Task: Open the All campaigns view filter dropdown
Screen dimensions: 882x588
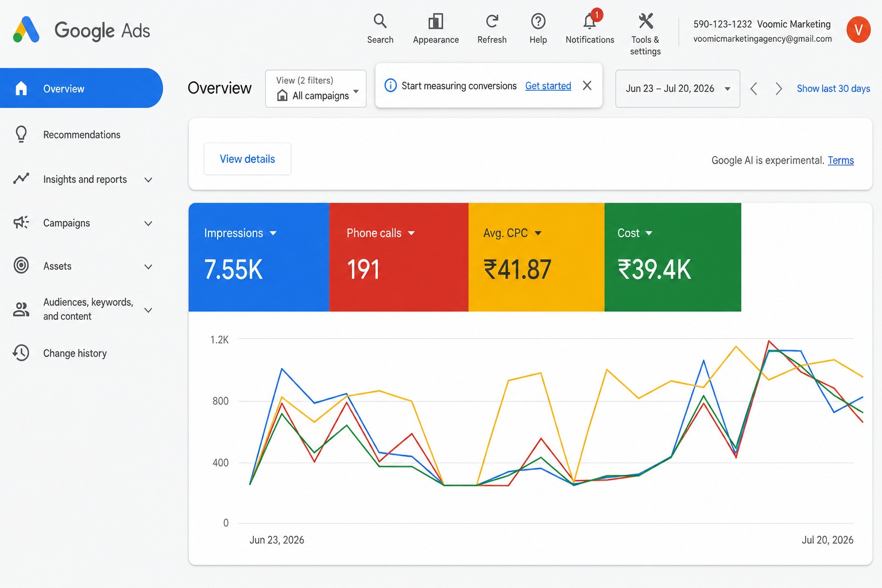Action: (316, 88)
